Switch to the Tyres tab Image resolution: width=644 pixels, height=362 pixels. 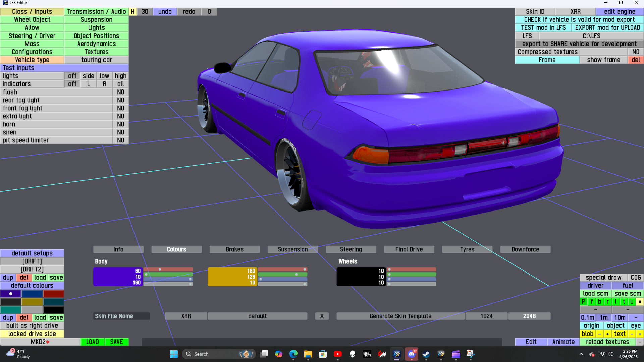pos(467,249)
